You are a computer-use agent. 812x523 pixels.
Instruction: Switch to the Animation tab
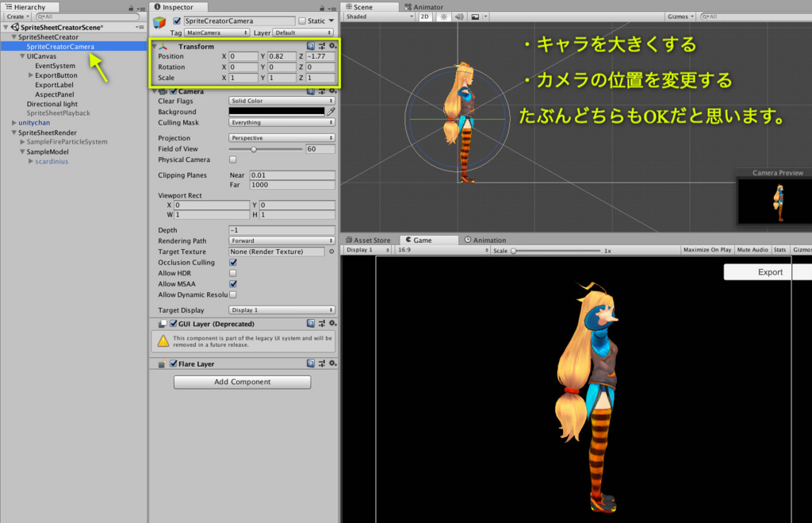point(485,240)
